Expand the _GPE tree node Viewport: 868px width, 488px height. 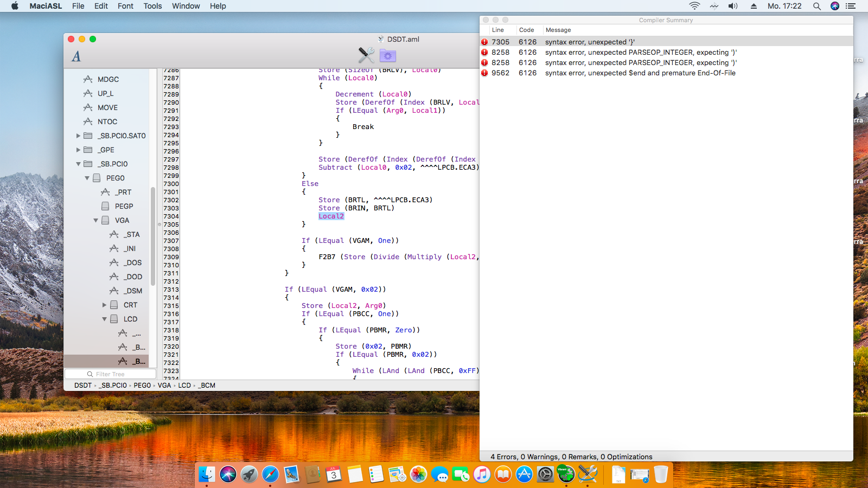(78, 150)
